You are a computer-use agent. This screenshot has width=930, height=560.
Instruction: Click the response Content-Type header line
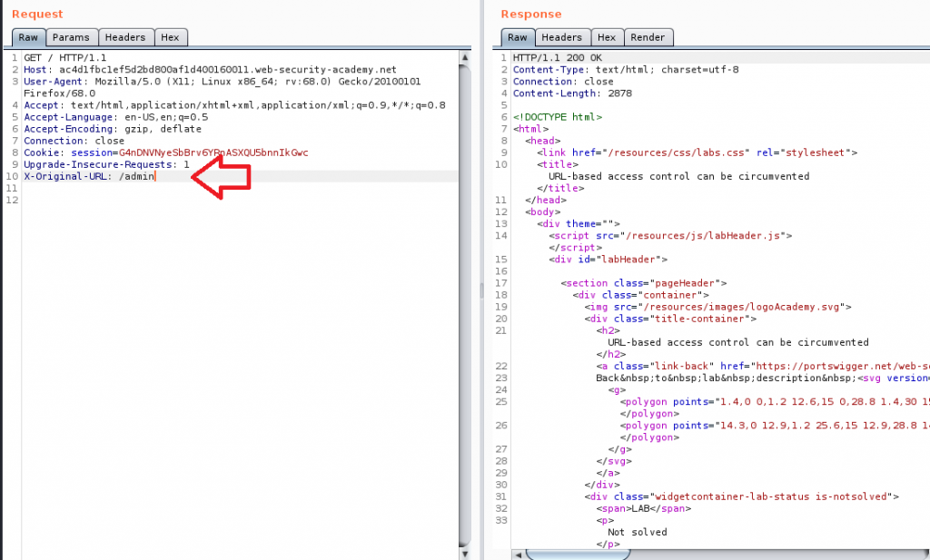tap(626, 70)
